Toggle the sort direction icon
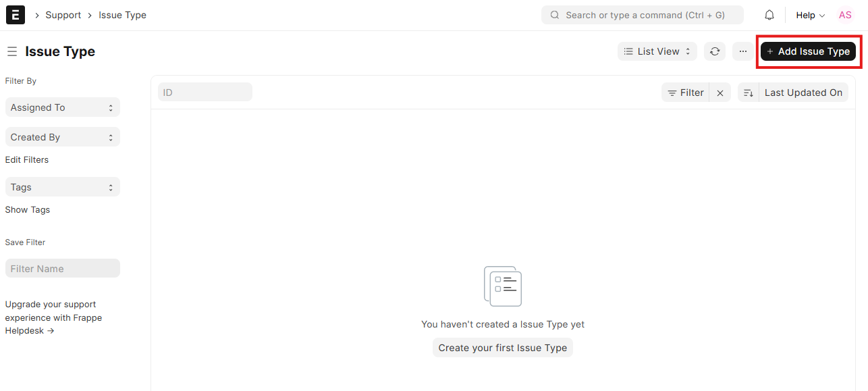The image size is (868, 391). (x=749, y=93)
